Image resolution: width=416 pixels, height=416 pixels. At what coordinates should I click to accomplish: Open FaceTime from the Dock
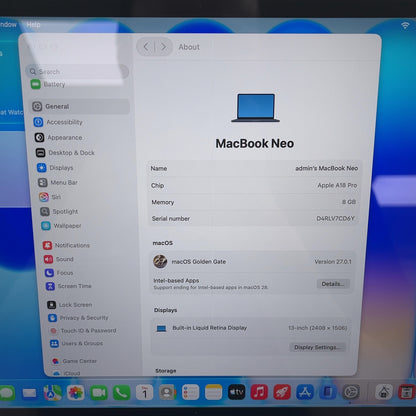[x=99, y=393]
